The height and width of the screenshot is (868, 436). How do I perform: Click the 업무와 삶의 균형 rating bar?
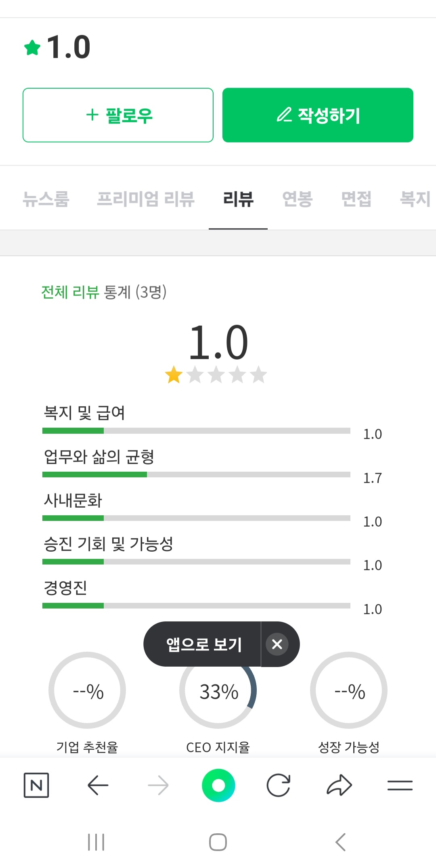point(196,475)
